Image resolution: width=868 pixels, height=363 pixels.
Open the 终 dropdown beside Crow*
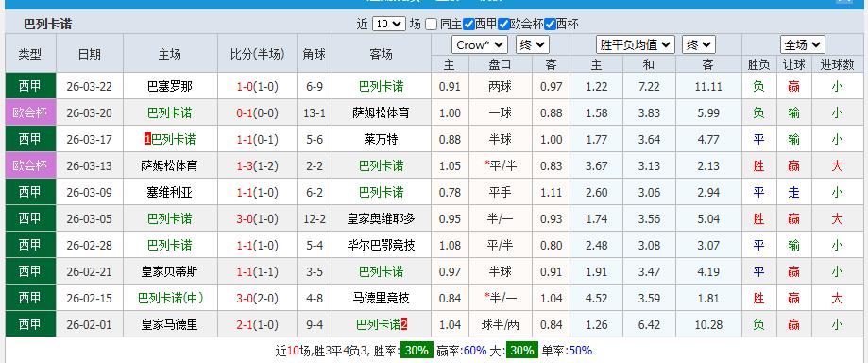pos(532,44)
